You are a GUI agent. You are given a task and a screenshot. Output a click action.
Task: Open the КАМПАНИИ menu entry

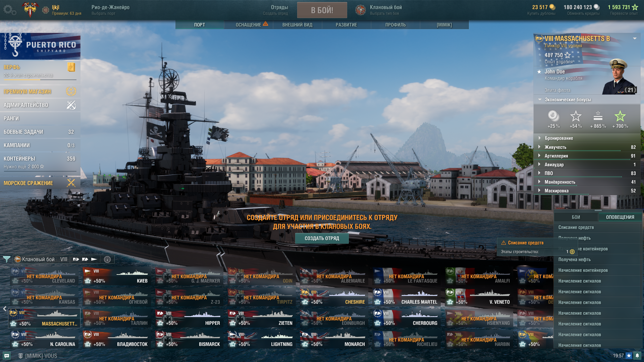pyautogui.click(x=40, y=145)
